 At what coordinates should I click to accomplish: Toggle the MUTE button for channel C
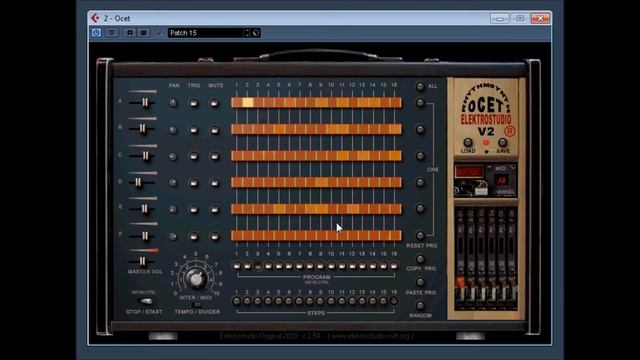coord(214,156)
